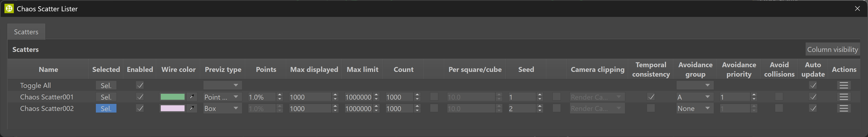Click Max limit field for Chaos Scatter002
This screenshot has width=868, height=137.
coord(359,109)
